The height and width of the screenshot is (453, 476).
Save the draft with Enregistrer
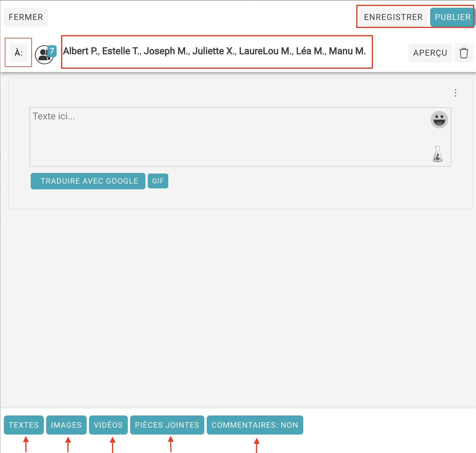click(393, 17)
